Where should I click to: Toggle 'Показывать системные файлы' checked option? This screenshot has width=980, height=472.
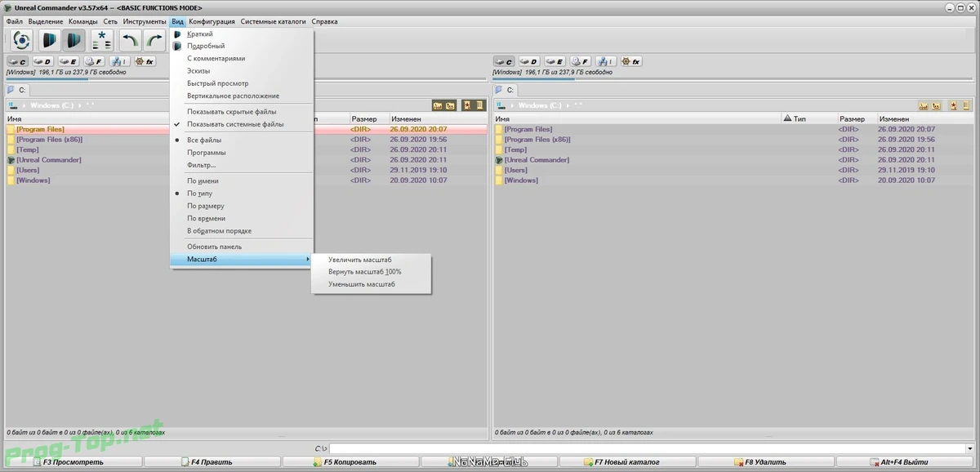pyautogui.click(x=241, y=124)
